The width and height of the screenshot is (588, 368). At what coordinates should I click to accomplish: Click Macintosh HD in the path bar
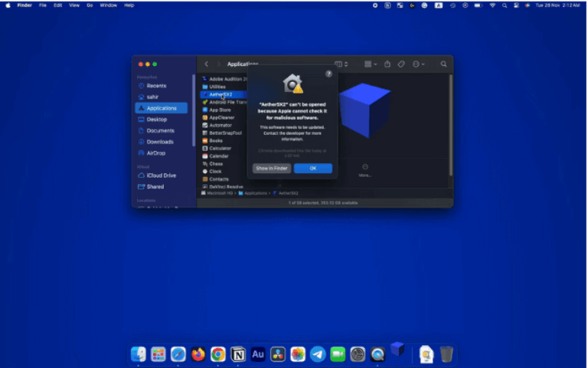coord(217,193)
